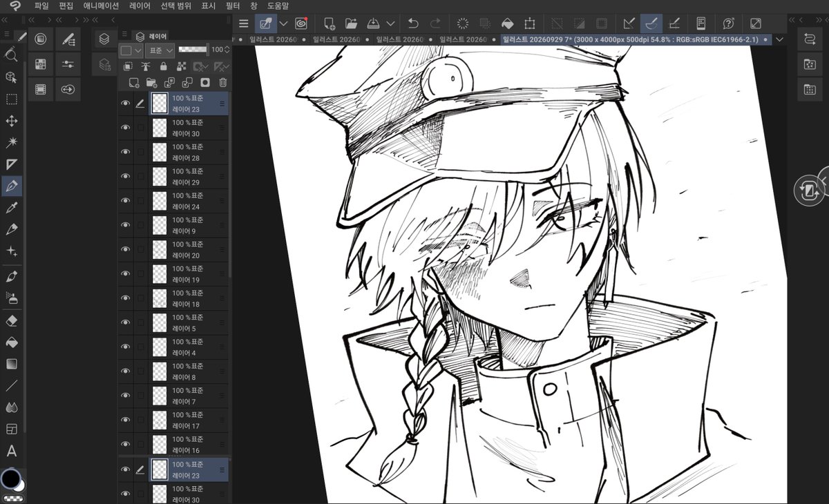The image size is (829, 504).
Task: Select the Fill bucket tool in left toolbar
Action: 12,342
